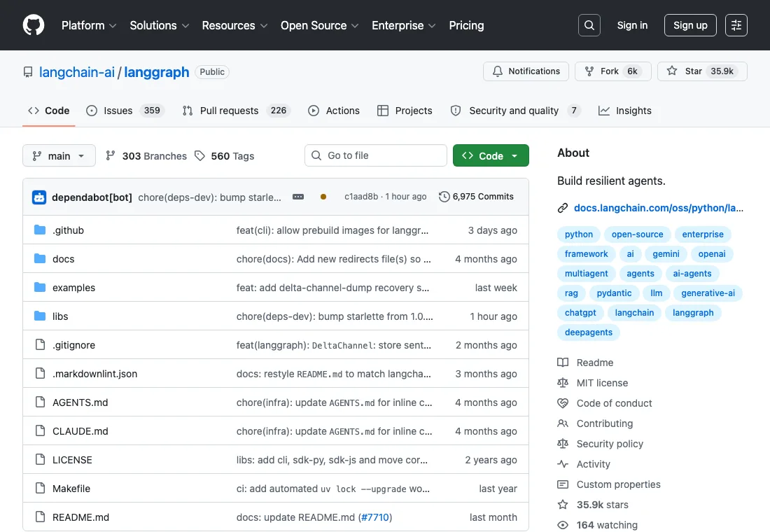Switch to the Projects tab
Image resolution: width=770 pixels, height=532 pixels.
pyautogui.click(x=405, y=111)
